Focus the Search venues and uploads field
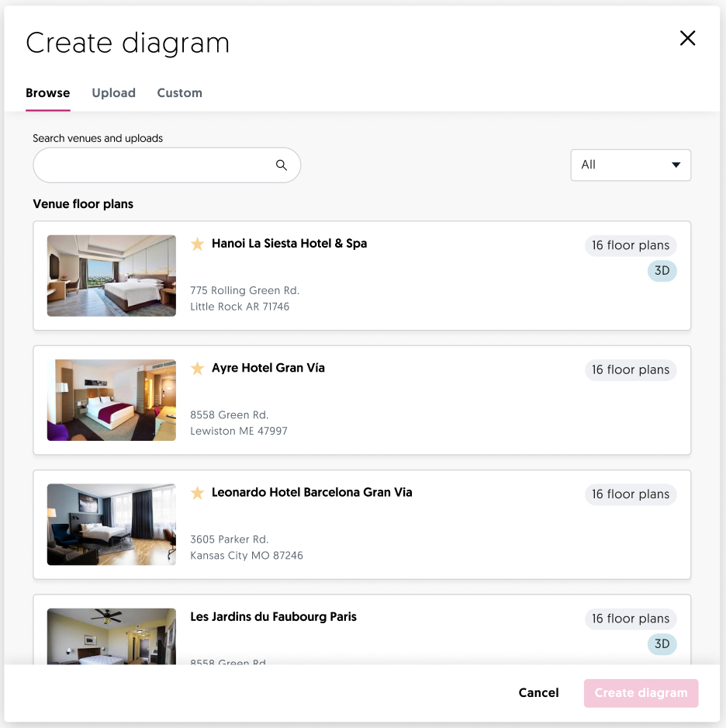The image size is (726, 728). tap(167, 165)
